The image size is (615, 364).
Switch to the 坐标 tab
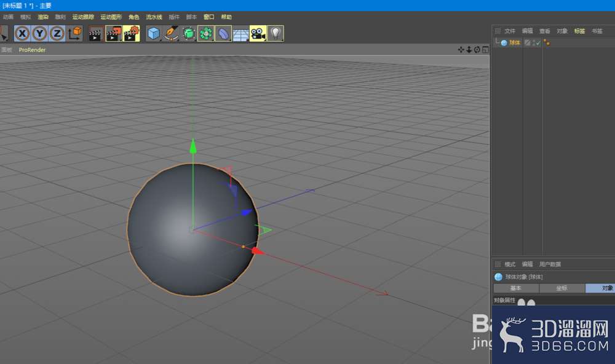point(562,288)
